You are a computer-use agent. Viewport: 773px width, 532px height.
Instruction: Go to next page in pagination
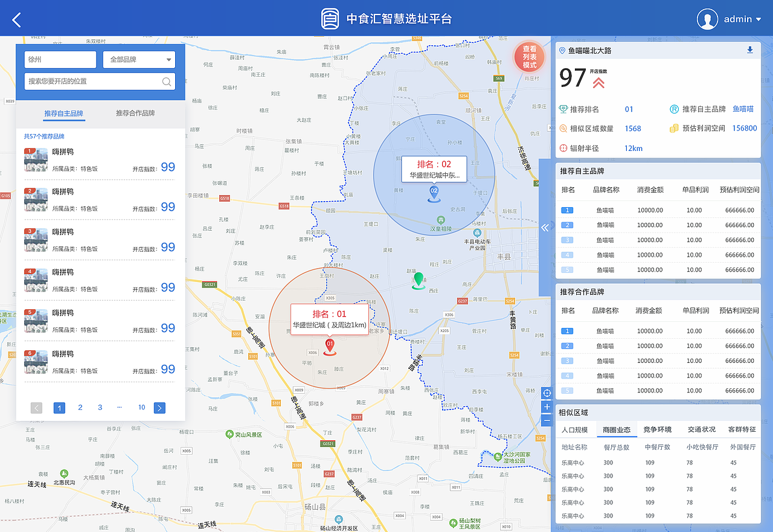159,408
